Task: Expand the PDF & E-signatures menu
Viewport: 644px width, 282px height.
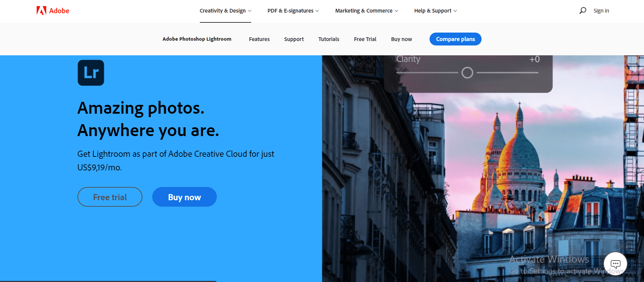Action: tap(293, 11)
